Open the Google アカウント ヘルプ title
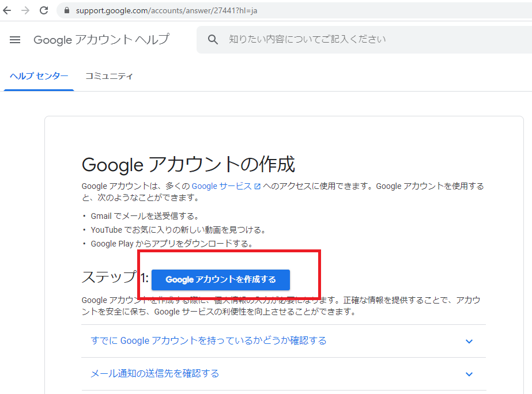Image resolution: width=532 pixels, height=394 pixels. (101, 40)
